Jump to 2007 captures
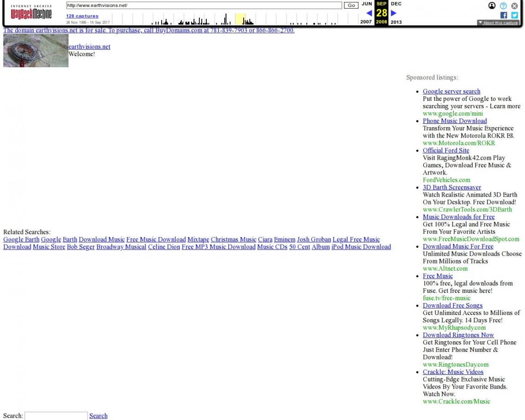This screenshot has width=525, height=420. pyautogui.click(x=366, y=22)
